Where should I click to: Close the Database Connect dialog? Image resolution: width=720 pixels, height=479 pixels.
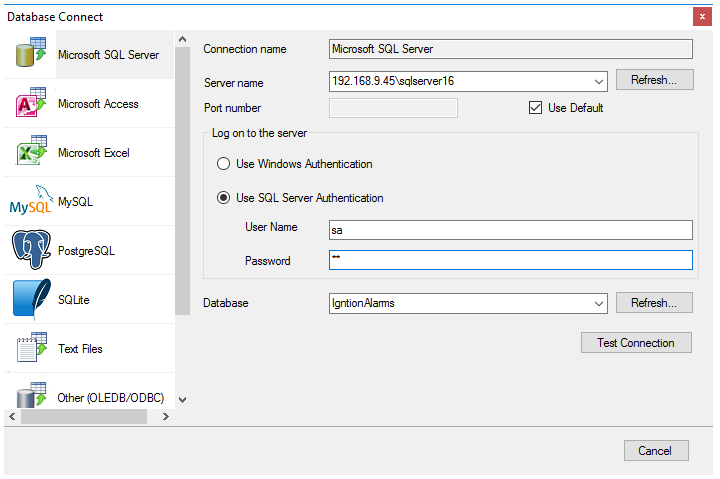[x=702, y=17]
